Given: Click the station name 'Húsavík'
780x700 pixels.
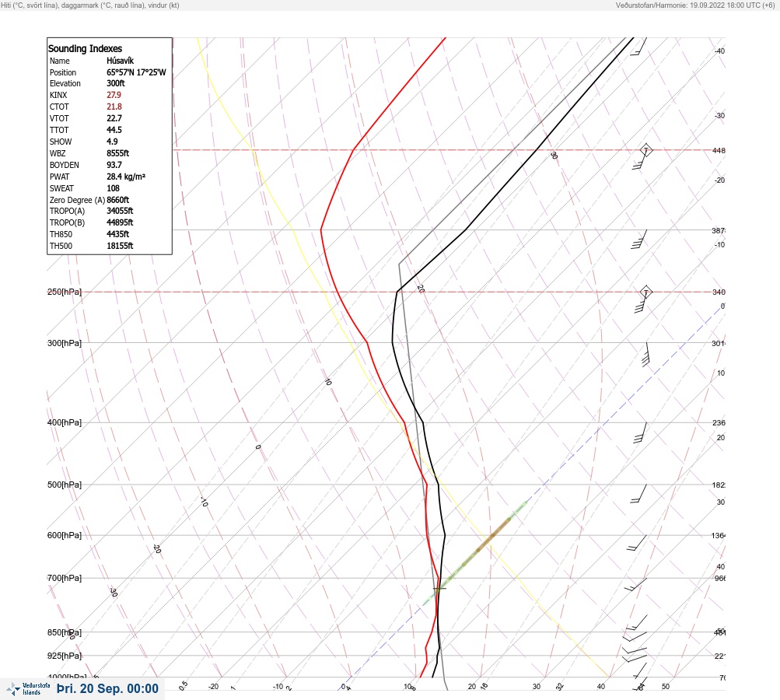Looking at the screenshot, I should tap(120, 61).
